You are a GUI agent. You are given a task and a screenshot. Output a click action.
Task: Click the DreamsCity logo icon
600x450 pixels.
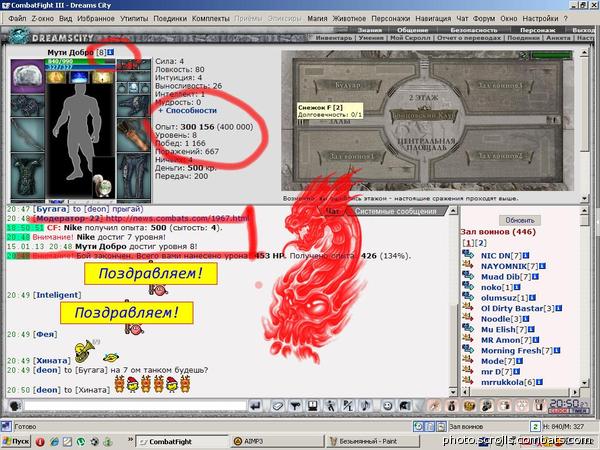pos(19,37)
